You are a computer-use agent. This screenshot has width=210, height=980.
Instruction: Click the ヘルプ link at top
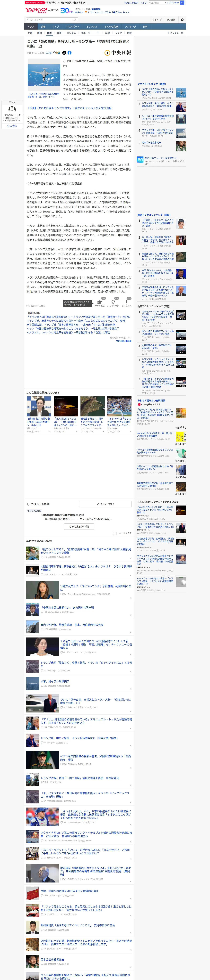(x=143, y=3)
